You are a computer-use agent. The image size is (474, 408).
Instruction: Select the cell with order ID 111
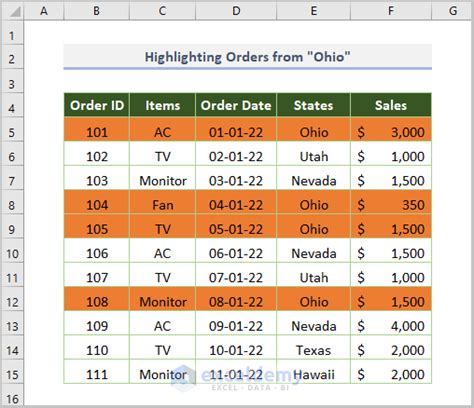tap(97, 372)
